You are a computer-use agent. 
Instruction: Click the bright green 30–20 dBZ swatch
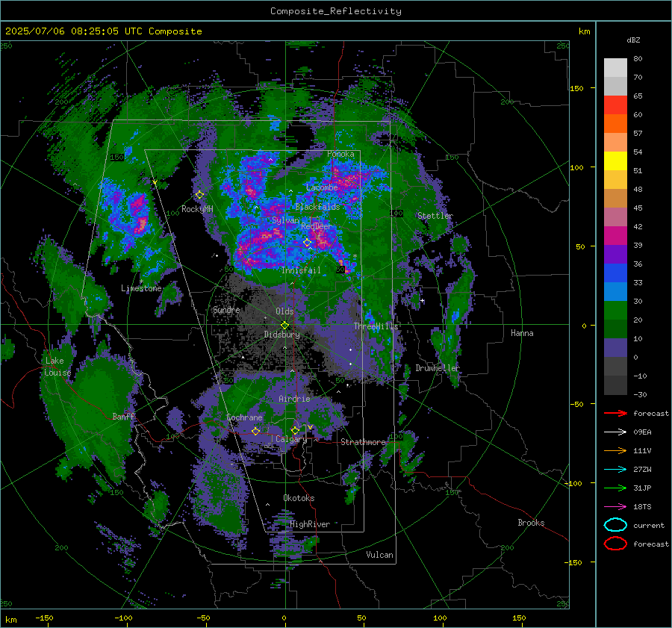pyautogui.click(x=615, y=311)
